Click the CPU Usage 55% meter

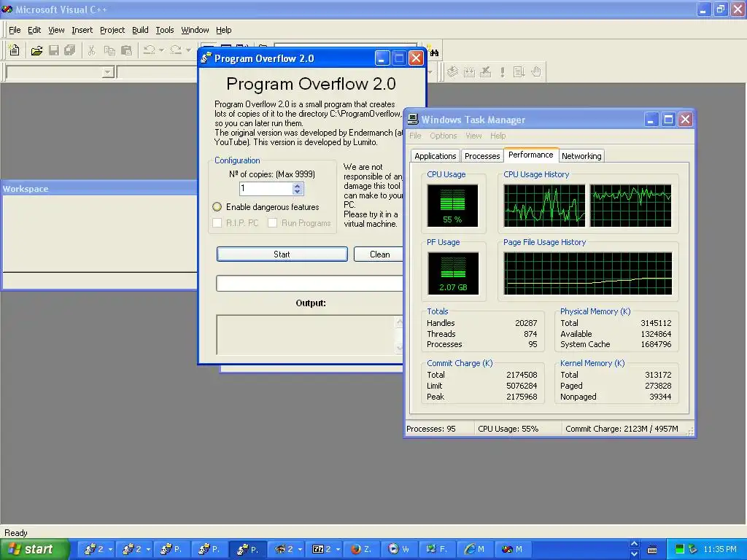click(x=452, y=205)
